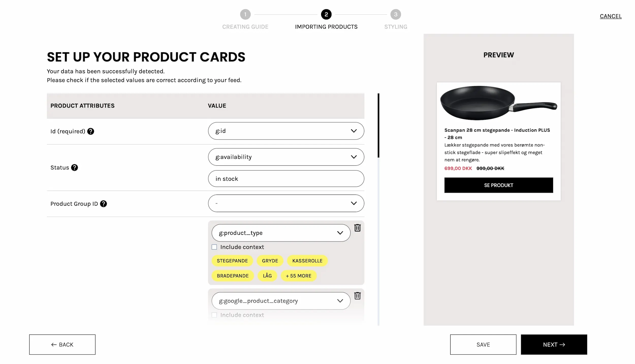The width and height of the screenshot is (635, 364).
Task: Expand the Product Group ID dropdown
Action: point(286,203)
